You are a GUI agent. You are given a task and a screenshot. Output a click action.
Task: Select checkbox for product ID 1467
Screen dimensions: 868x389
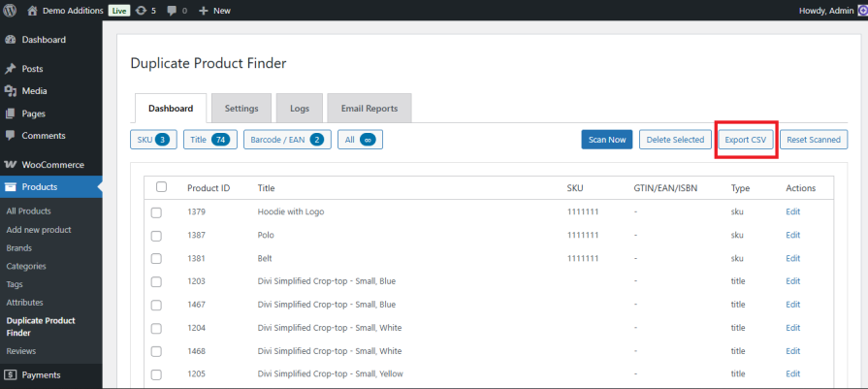156,306
